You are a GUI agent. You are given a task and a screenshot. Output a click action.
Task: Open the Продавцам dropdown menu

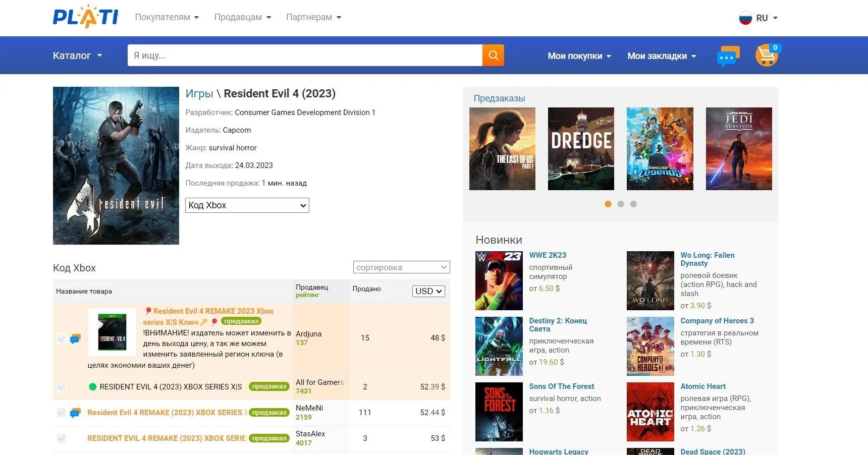point(243,17)
